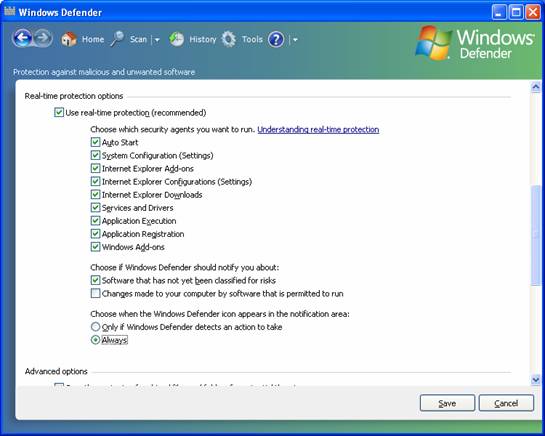
Task: Open the Help options dropdown arrow
Action: 295,40
